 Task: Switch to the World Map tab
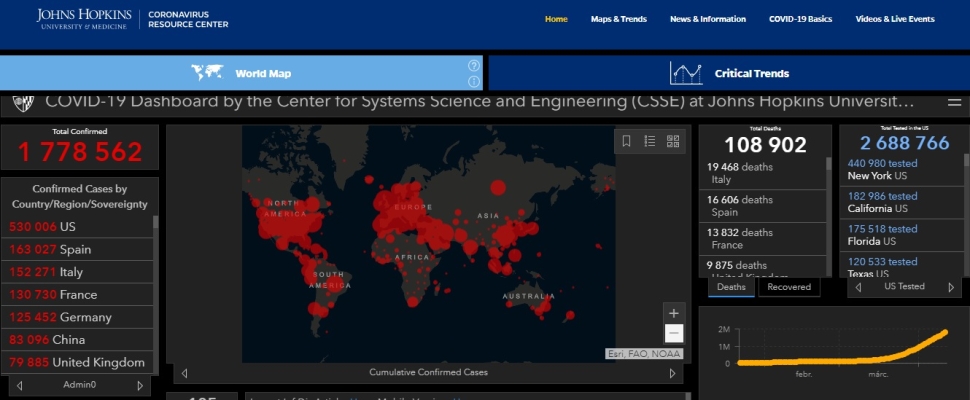241,73
